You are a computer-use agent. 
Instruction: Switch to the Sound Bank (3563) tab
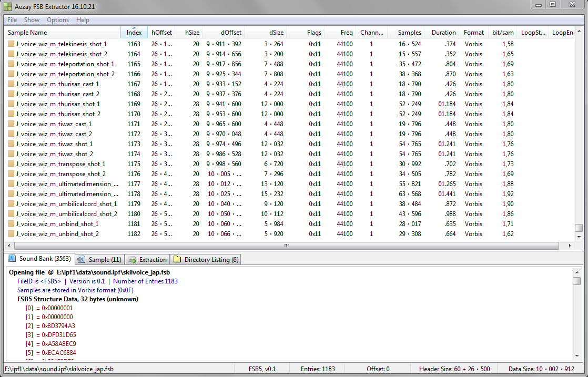click(x=40, y=259)
